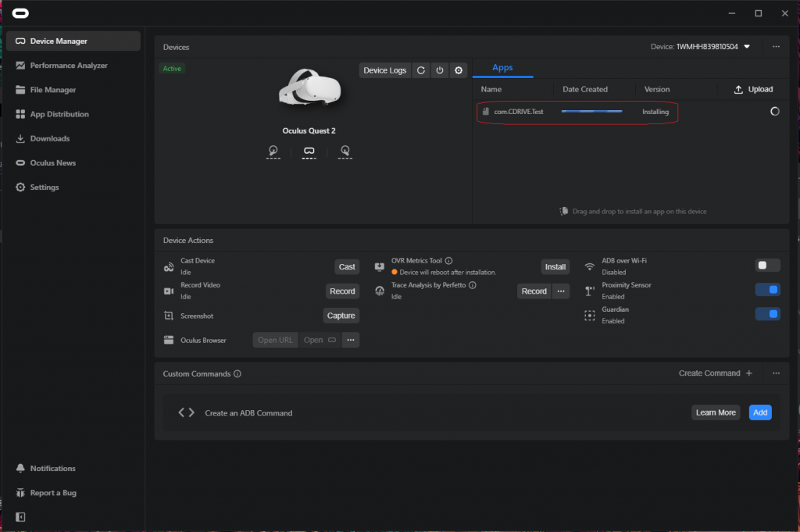Screen dimensions: 800x532
Task: Click the Create an ADB Command code icon
Action: pos(186,412)
